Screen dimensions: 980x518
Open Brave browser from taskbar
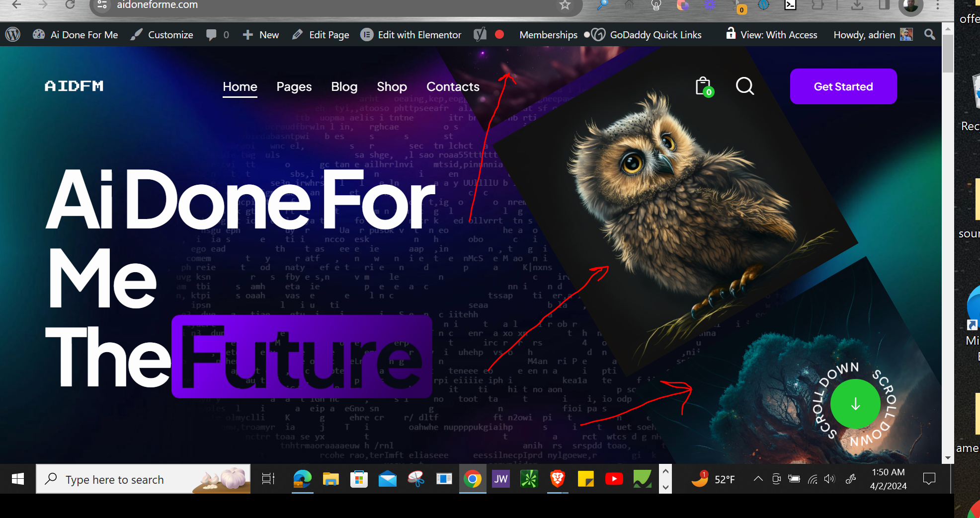tap(558, 479)
